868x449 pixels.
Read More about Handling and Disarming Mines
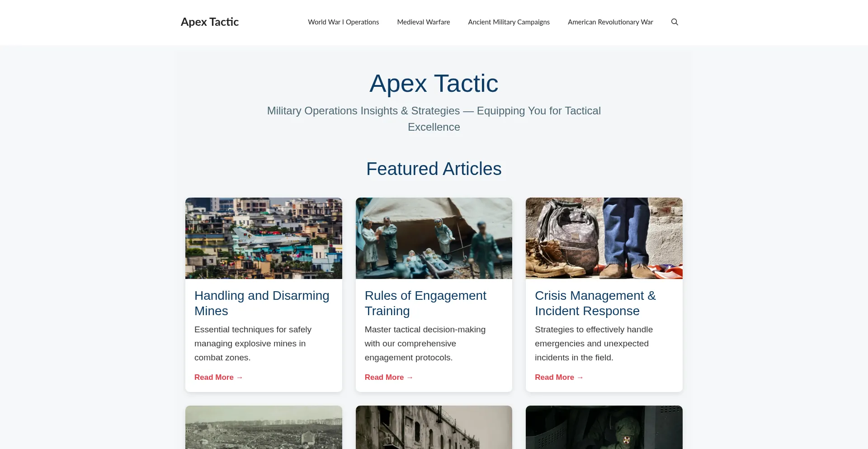[x=218, y=377]
